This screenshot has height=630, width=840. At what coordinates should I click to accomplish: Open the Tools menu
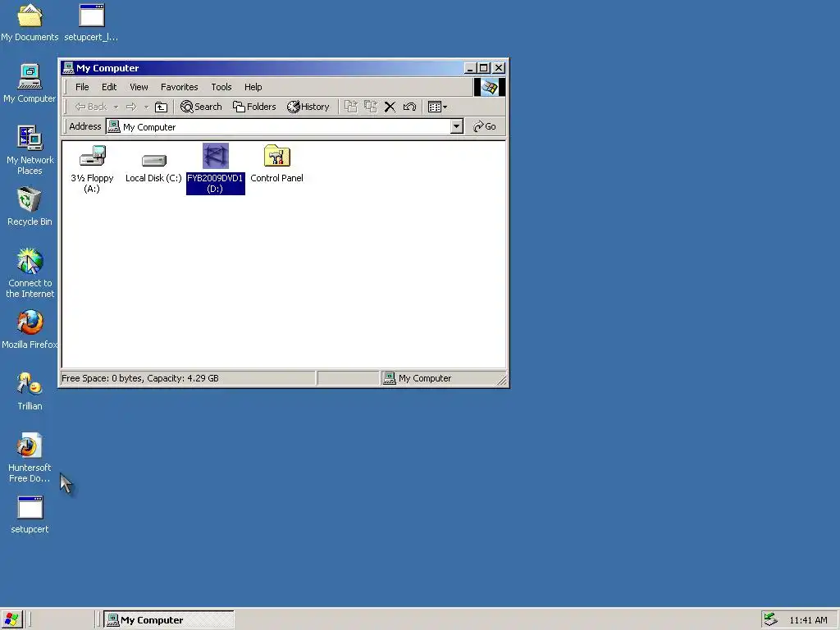tap(221, 87)
